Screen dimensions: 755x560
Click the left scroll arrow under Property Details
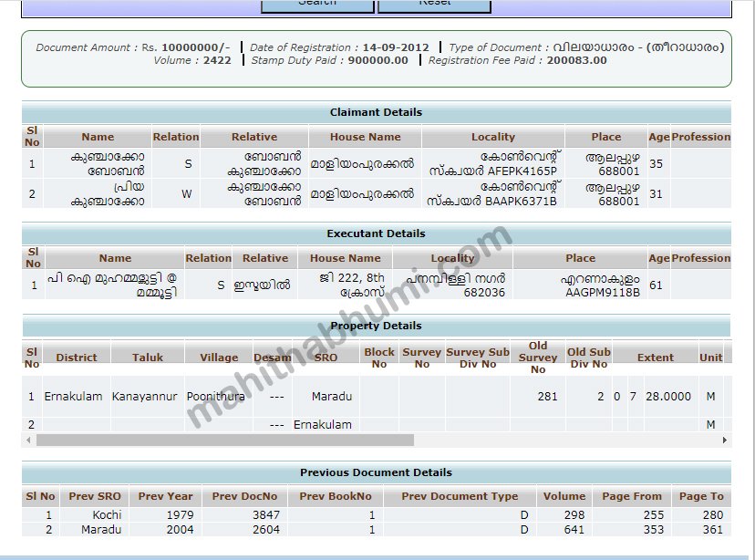point(28,441)
